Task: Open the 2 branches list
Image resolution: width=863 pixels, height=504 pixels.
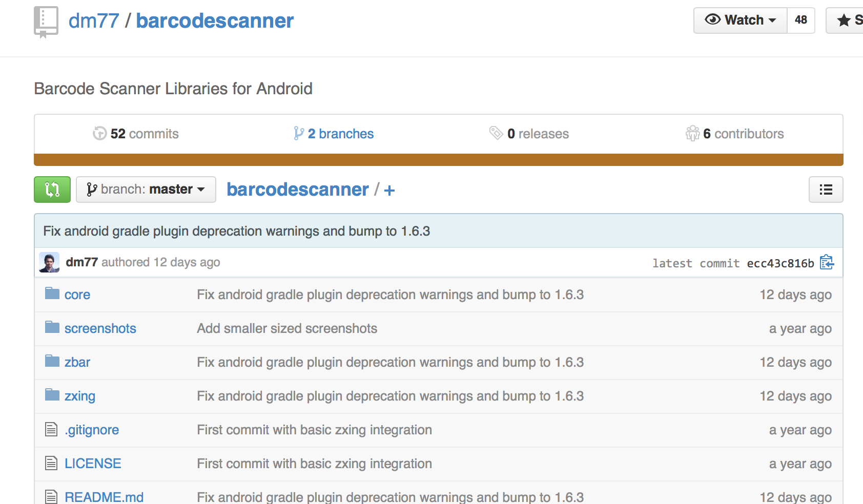Action: point(334,134)
